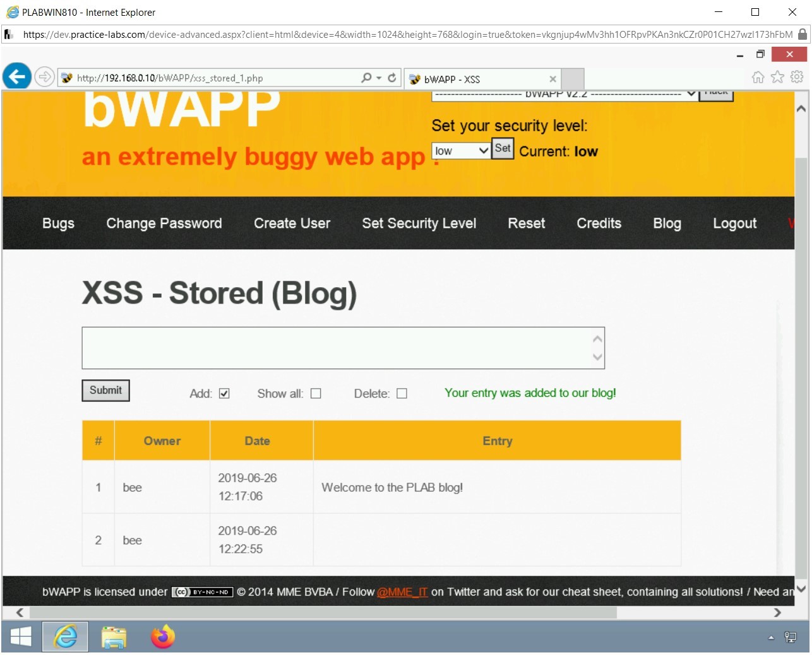Select Change Password from the navigation menu
The width and height of the screenshot is (812, 655).
164,223
